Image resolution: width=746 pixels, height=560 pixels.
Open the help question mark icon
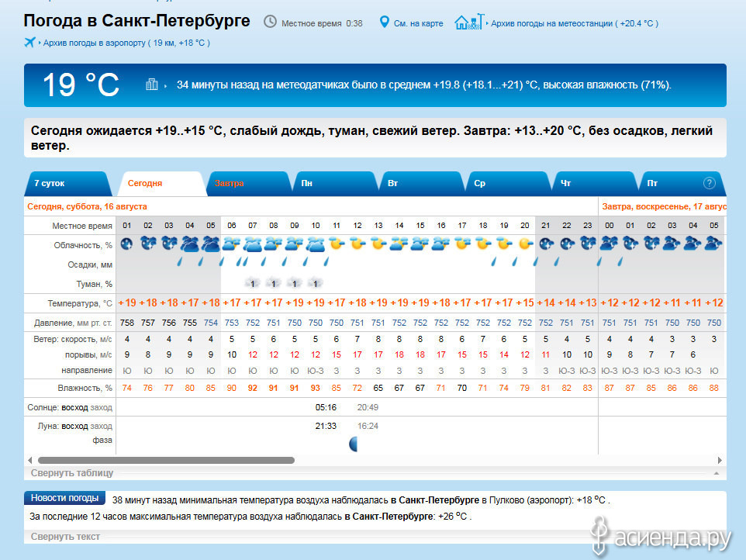click(709, 183)
